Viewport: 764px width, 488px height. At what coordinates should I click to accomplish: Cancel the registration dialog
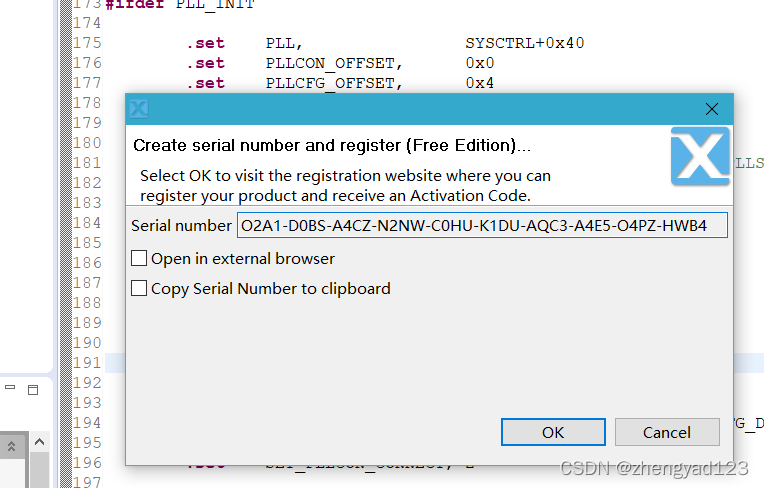pyautogui.click(x=667, y=432)
